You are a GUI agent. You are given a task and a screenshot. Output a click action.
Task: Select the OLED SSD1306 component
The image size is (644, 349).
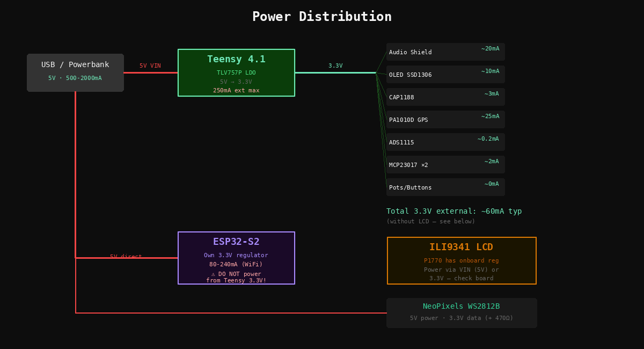(445, 75)
